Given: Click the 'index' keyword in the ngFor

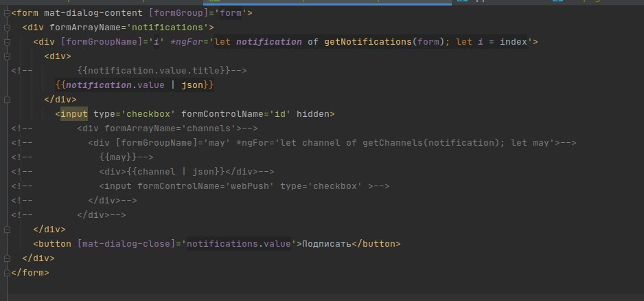Looking at the screenshot, I should [x=514, y=42].
